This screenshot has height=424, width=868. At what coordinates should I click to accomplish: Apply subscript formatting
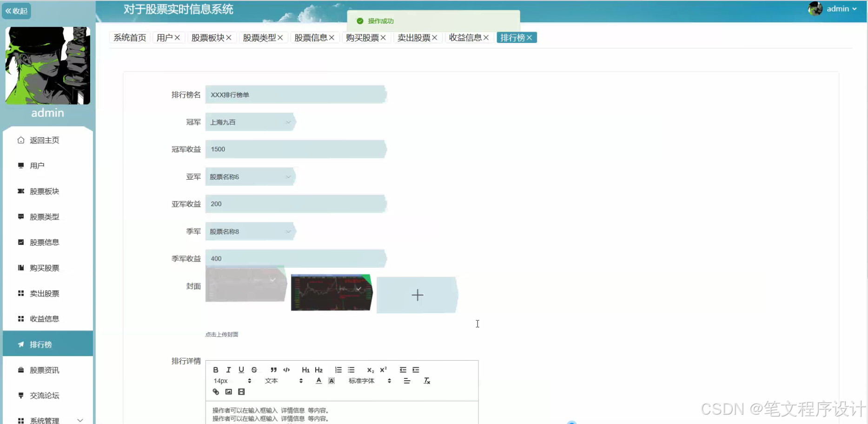(370, 370)
